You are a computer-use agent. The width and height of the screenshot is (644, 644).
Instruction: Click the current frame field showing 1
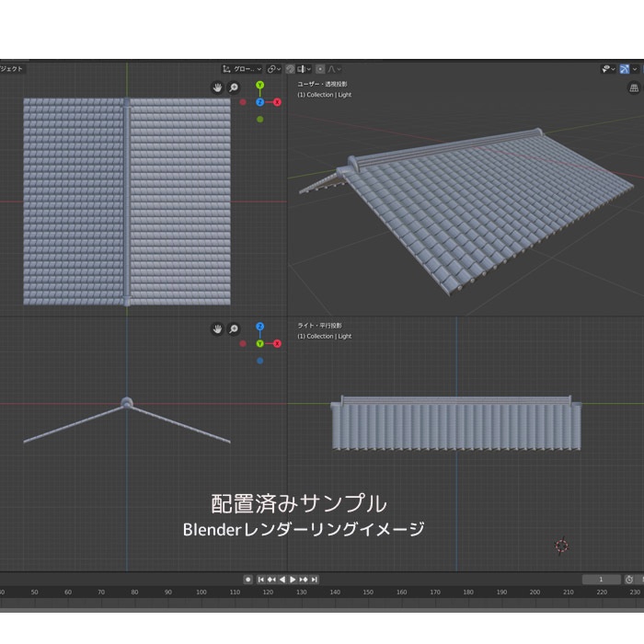[x=602, y=580]
